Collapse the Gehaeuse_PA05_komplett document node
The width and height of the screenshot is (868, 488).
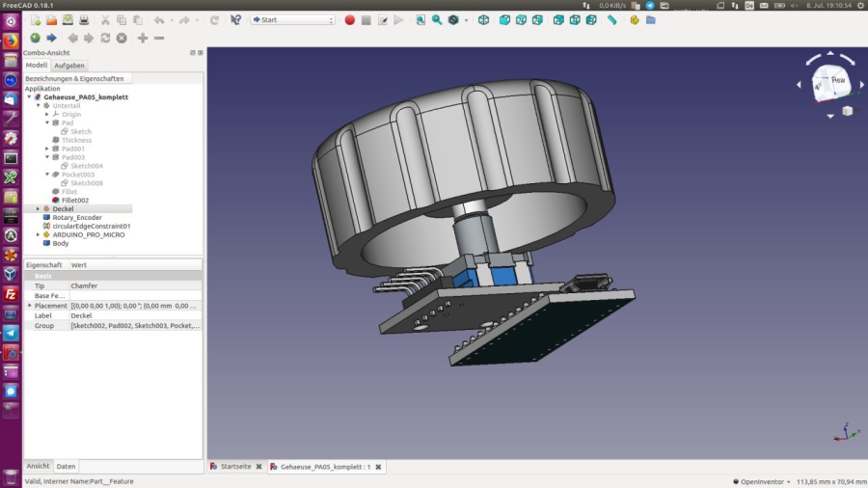click(x=29, y=96)
